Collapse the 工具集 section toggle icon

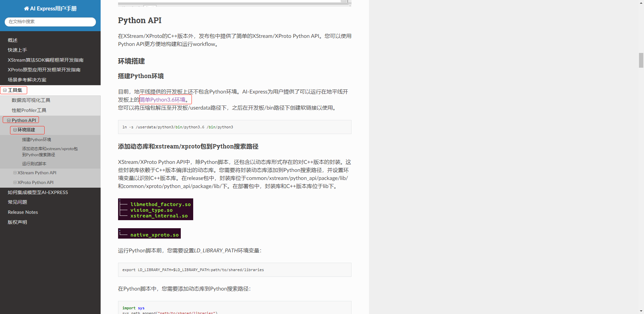pyautogui.click(x=5, y=90)
